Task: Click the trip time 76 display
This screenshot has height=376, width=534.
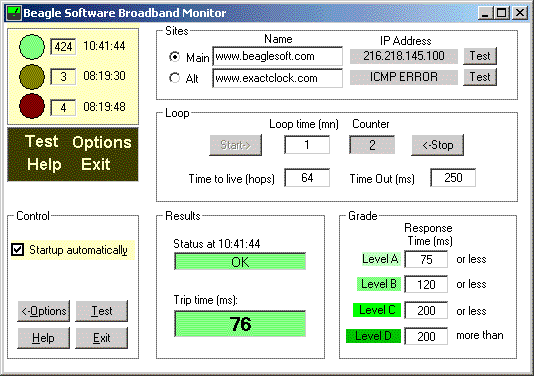Action: [240, 324]
